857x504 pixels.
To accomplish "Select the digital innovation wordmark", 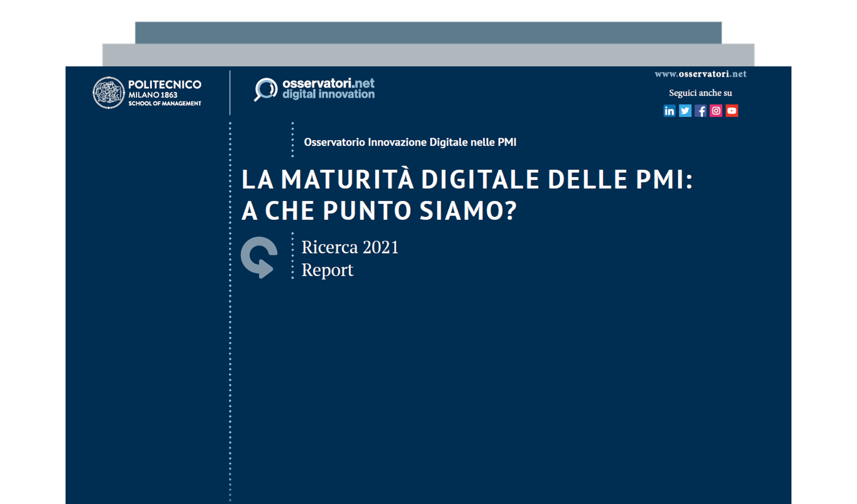I will 329,94.
